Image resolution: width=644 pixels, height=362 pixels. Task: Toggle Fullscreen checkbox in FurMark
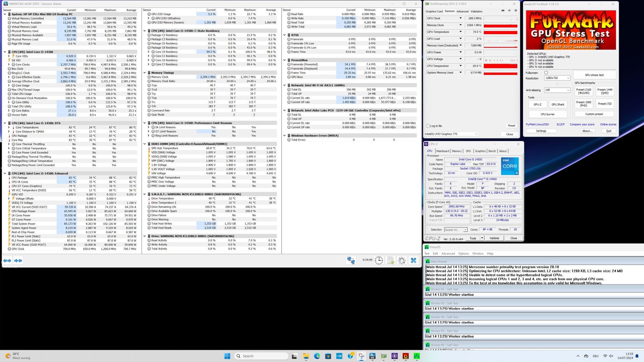pos(546,73)
